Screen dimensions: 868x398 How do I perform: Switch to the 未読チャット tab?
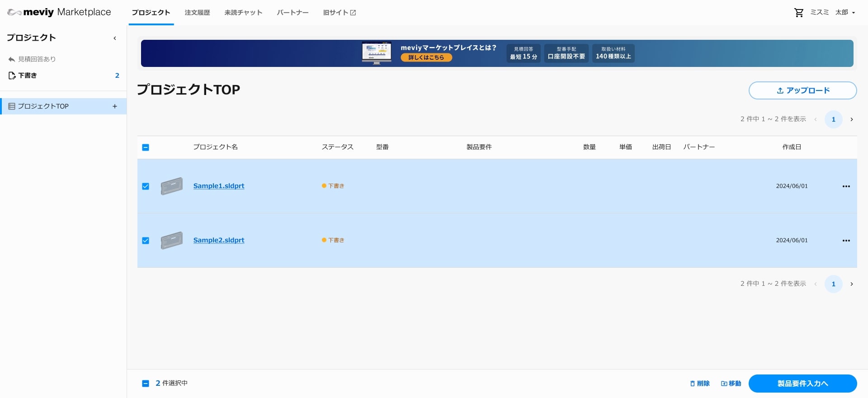pyautogui.click(x=244, y=12)
